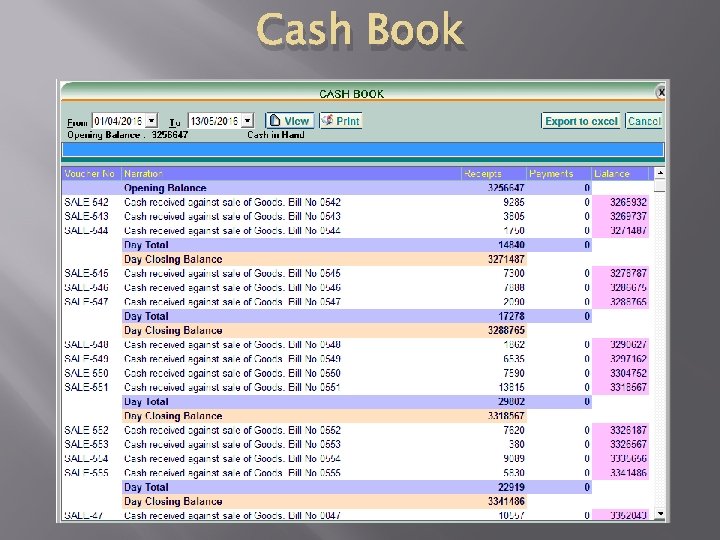Image resolution: width=720 pixels, height=540 pixels.
Task: Click balance cell 3269737
Action: pos(620,216)
